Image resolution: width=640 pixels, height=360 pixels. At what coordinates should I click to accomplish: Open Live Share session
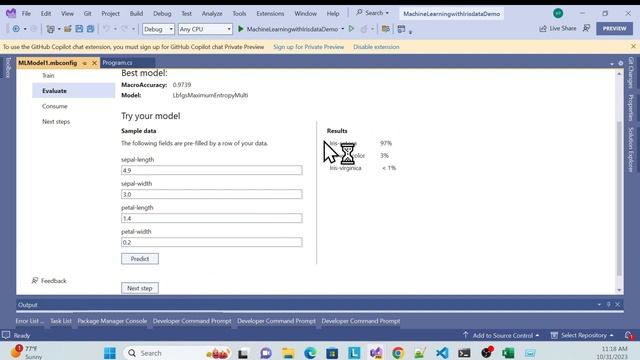(x=558, y=29)
